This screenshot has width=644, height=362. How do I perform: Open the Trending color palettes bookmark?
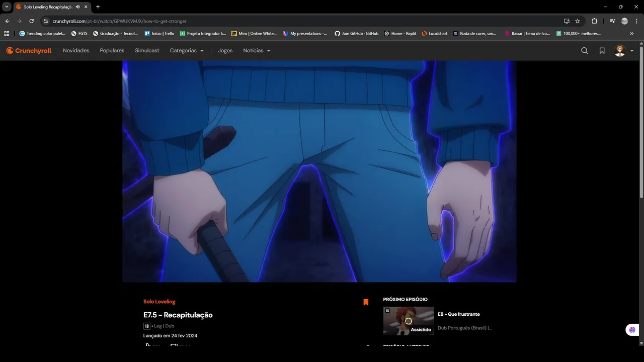[x=42, y=34]
